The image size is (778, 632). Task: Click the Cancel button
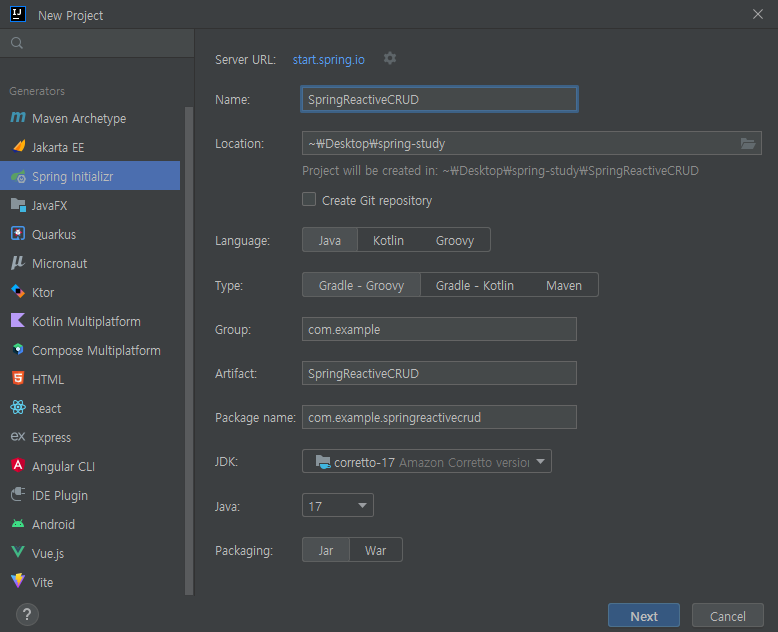(x=727, y=616)
